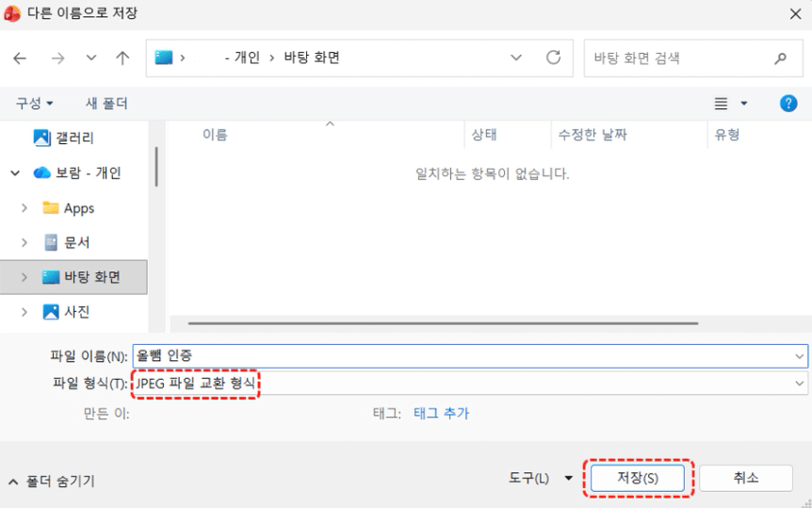Select 갤러리 in the navigation pane

pyautogui.click(x=75, y=138)
